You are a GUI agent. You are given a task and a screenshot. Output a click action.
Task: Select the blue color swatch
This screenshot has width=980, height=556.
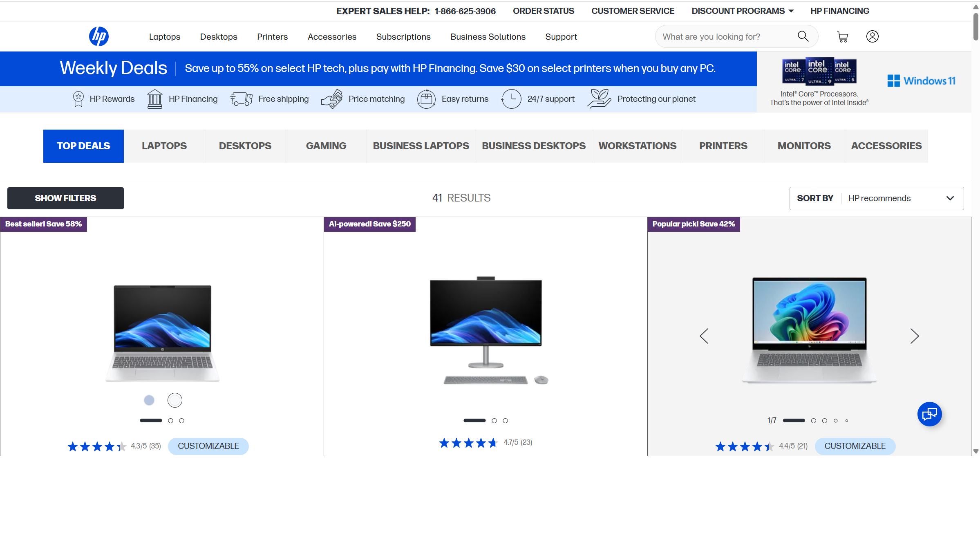(149, 400)
